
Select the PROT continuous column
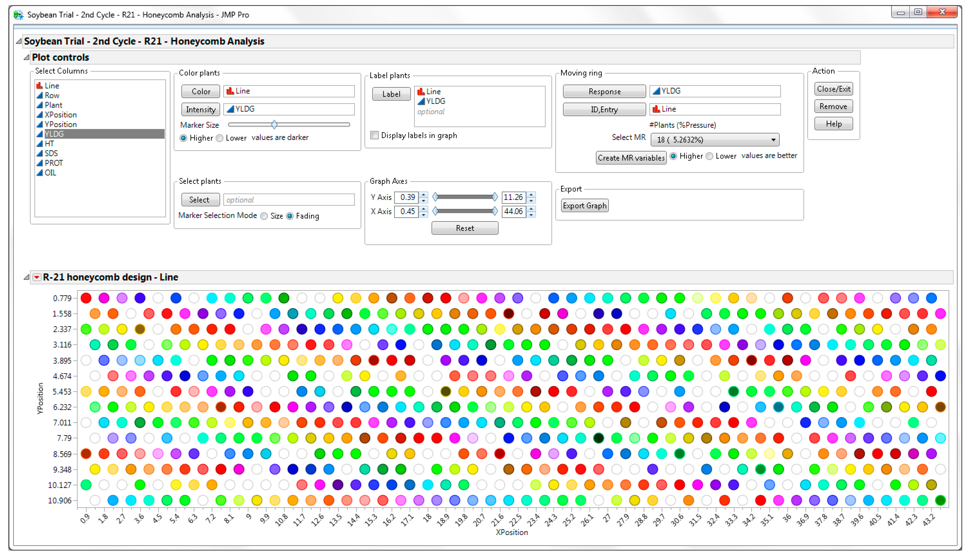point(53,163)
